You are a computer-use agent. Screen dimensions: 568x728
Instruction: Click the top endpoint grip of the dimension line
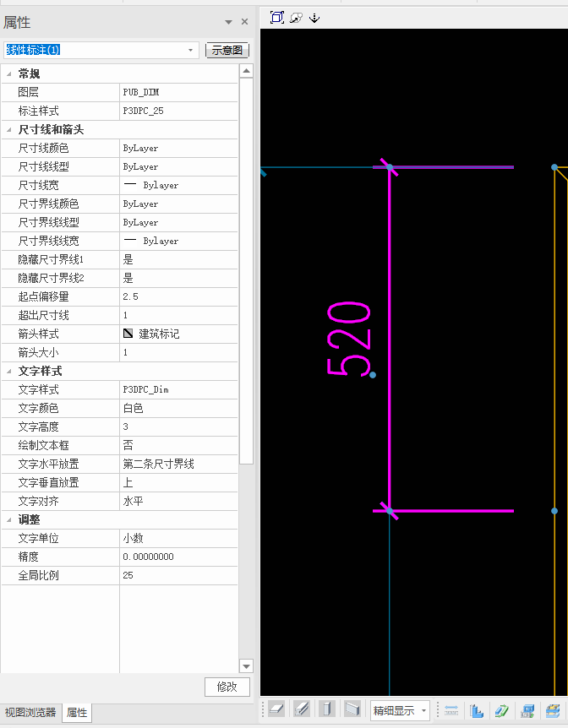point(390,167)
